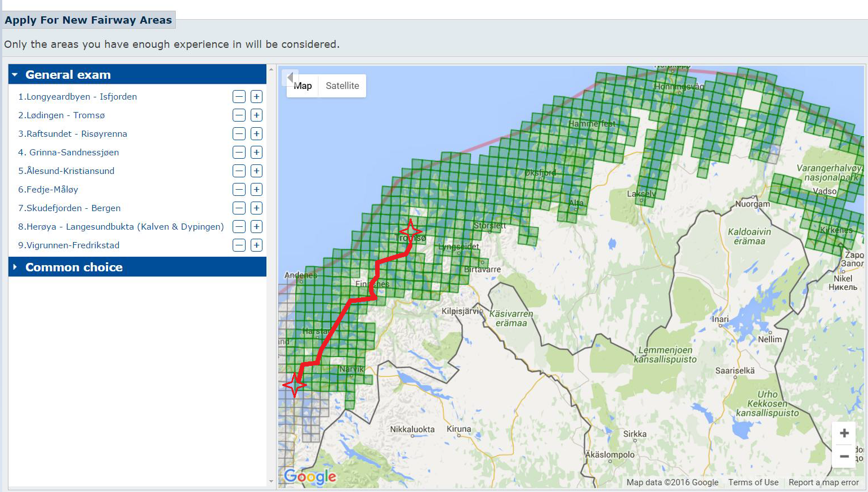Collapse side panel with map arrow
This screenshot has height=492, width=868.
tap(290, 78)
